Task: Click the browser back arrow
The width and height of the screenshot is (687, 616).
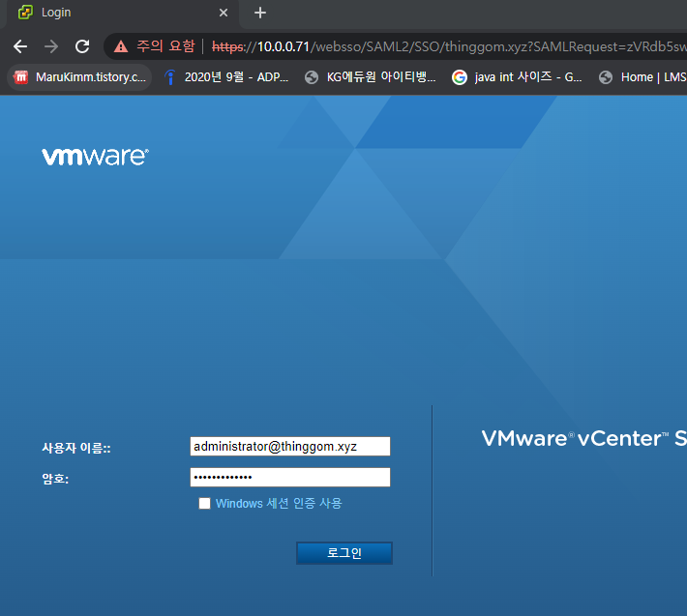Action: pyautogui.click(x=20, y=46)
